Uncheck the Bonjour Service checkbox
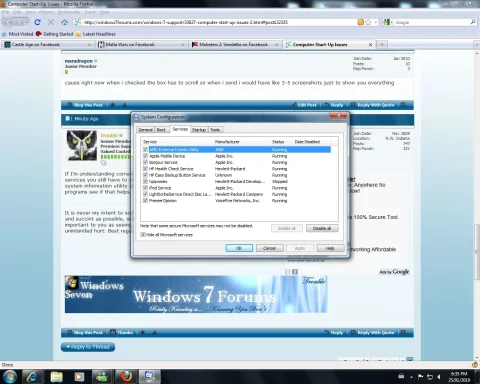The height and width of the screenshot is (384, 480). [x=145, y=162]
